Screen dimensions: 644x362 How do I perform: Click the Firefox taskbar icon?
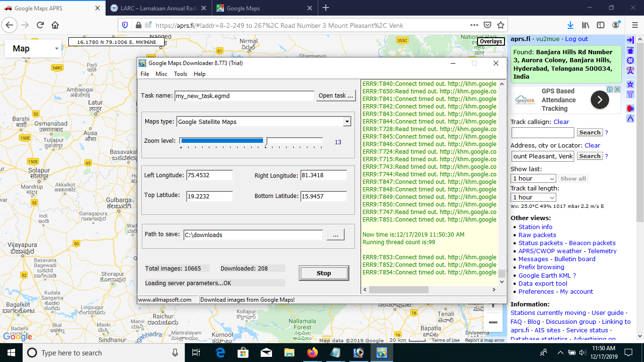click(312, 353)
